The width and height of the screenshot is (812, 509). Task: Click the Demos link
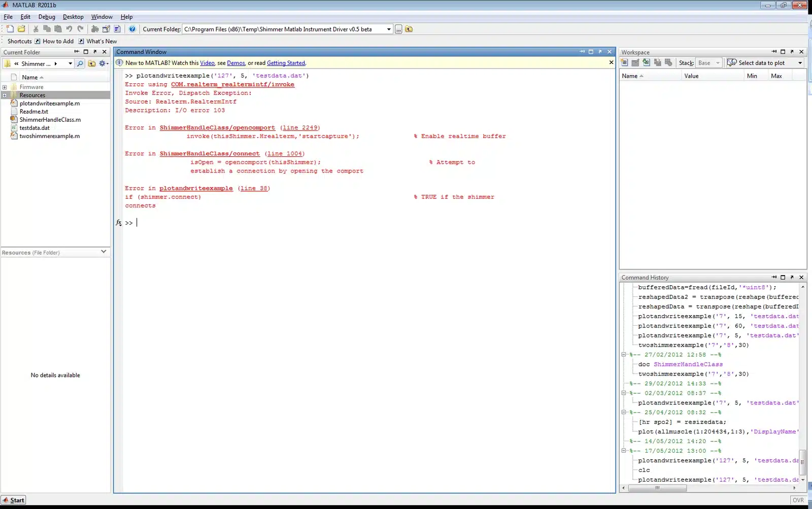click(236, 63)
